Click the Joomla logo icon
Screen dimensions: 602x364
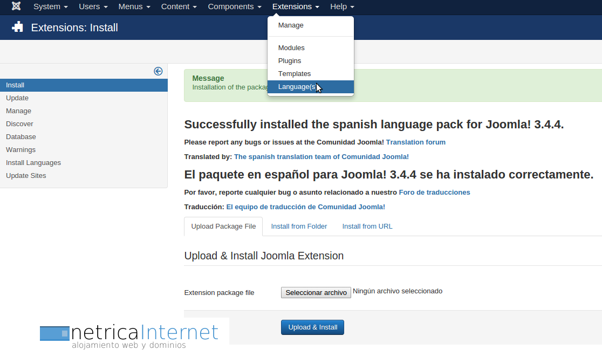tap(16, 6)
